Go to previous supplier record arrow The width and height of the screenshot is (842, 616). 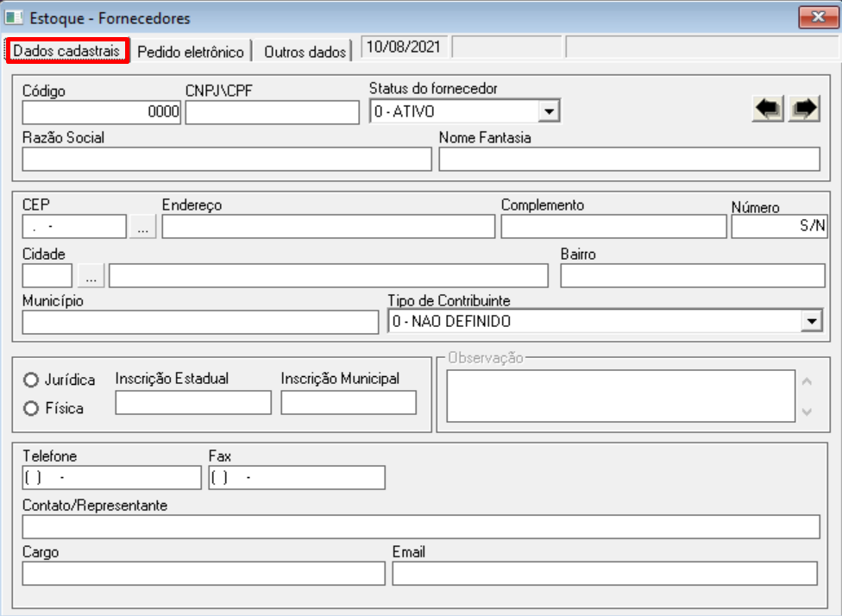769,109
